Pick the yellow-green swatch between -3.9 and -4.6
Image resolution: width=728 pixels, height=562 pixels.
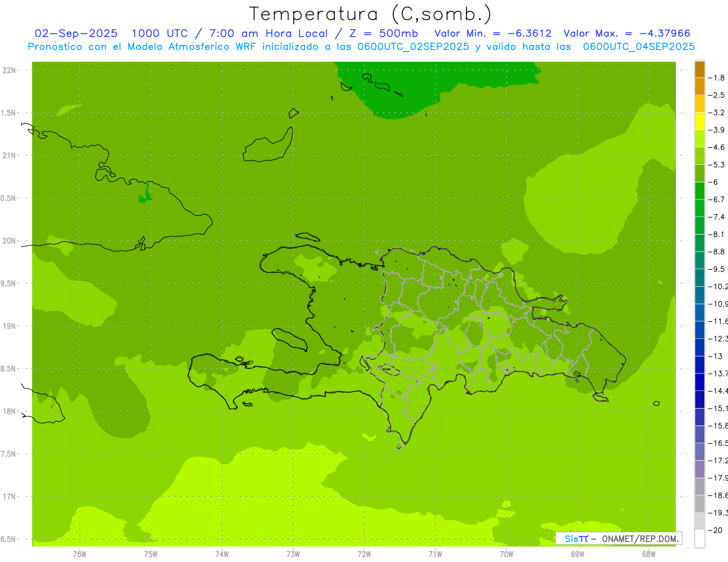tap(699, 139)
